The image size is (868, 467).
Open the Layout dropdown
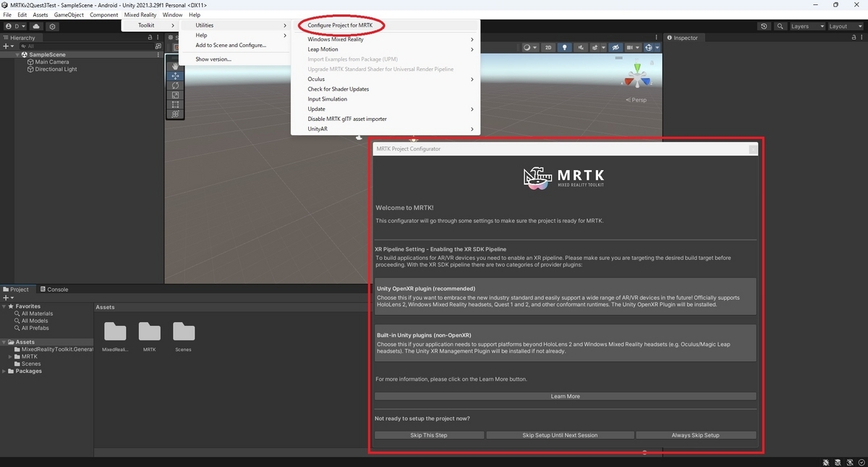[x=843, y=26]
